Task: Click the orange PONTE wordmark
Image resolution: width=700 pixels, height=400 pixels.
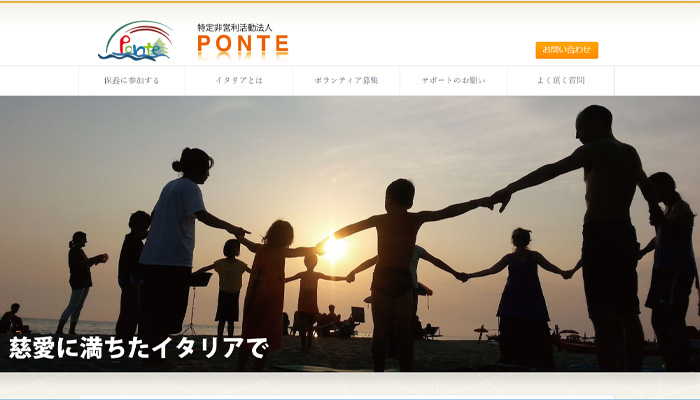Action: pyautogui.click(x=243, y=44)
